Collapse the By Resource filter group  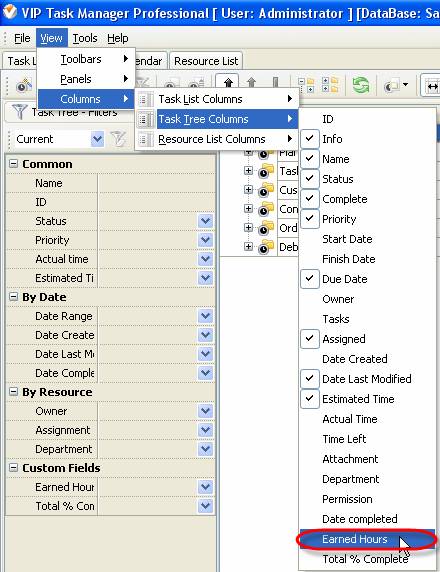click(13, 392)
